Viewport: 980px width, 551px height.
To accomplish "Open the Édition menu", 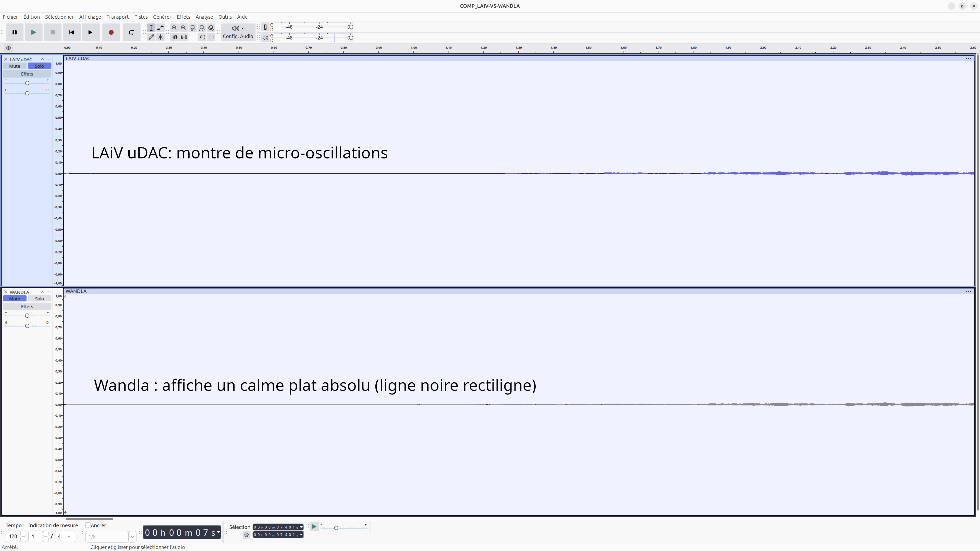I will (x=31, y=17).
